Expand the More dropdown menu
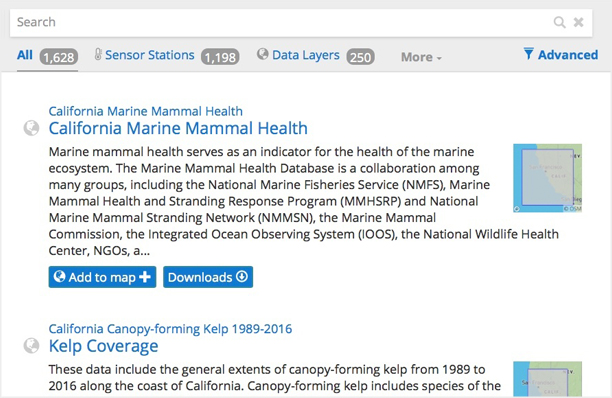This screenshot has height=398, width=612. coord(421,57)
